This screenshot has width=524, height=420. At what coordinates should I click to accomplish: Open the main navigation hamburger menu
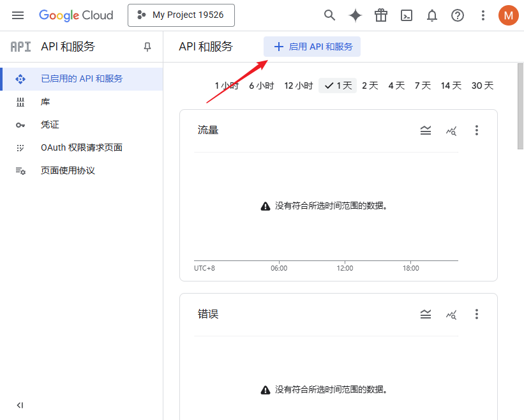[x=17, y=15]
